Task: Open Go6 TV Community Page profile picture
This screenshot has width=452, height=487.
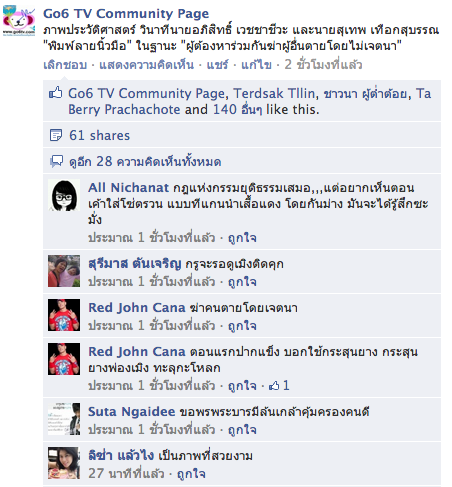Action: [19, 21]
